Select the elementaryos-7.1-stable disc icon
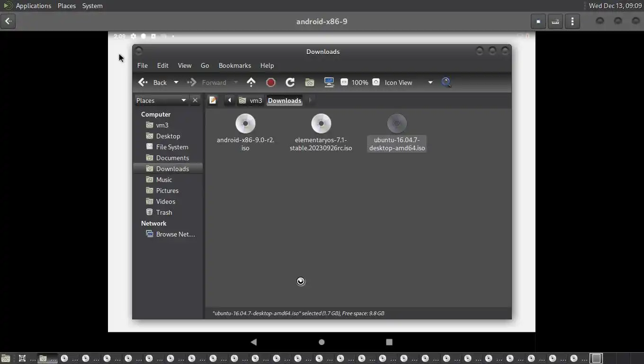Viewport: 644px width, 364px height. 321,124
